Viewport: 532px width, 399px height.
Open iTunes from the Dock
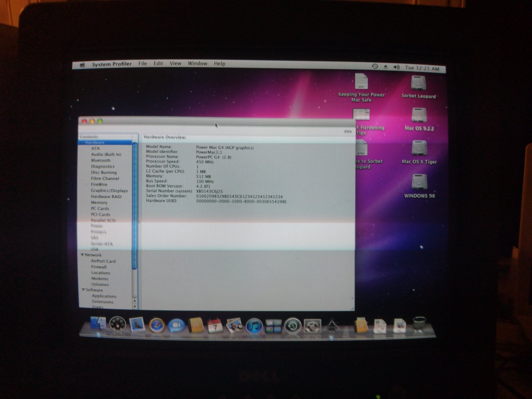254,326
